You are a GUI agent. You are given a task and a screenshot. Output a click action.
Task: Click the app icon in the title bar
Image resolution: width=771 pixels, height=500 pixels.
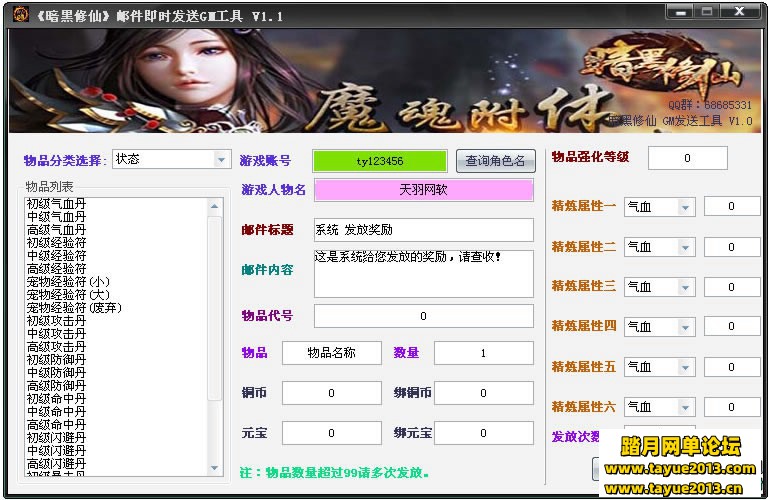[20, 14]
